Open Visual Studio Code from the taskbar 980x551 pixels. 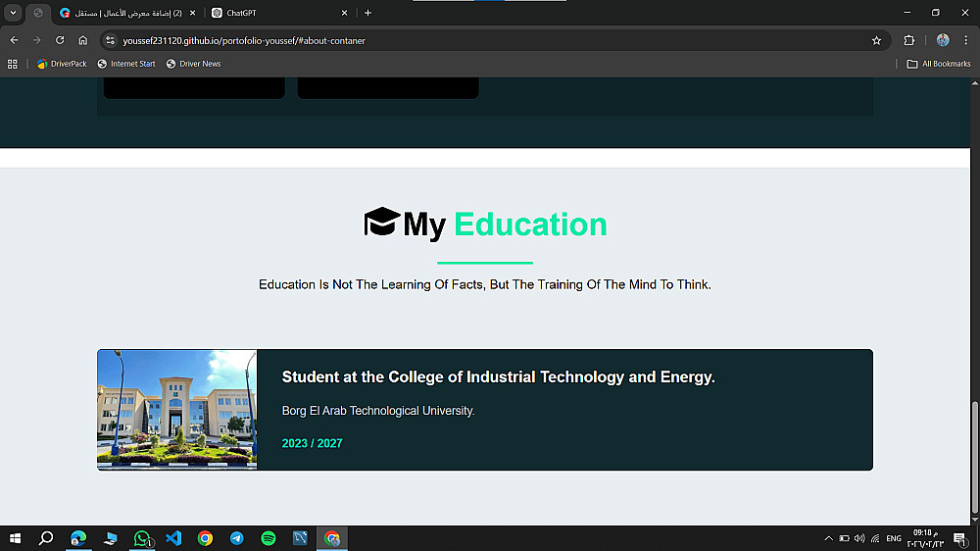click(173, 538)
